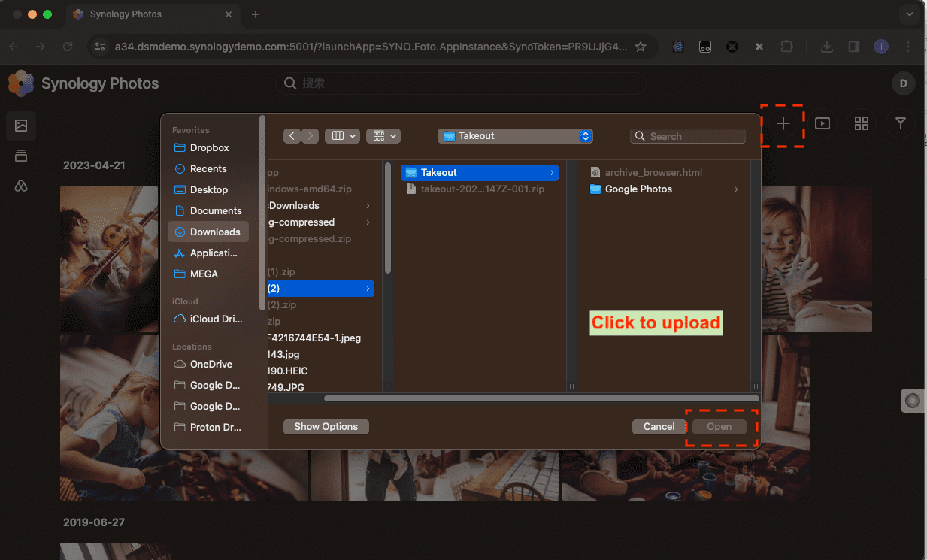Select Desktop in Favorites
This screenshot has width=927, height=560.
[x=208, y=190]
